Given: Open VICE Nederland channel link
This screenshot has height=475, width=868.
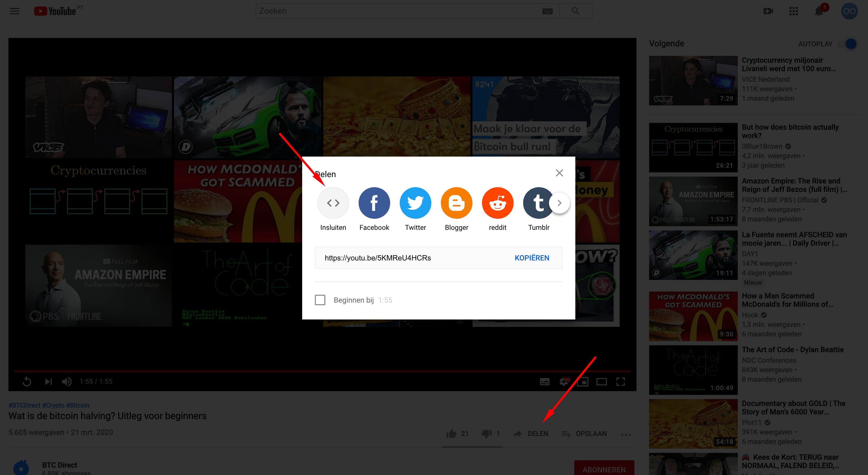Looking at the screenshot, I should tap(765, 79).
